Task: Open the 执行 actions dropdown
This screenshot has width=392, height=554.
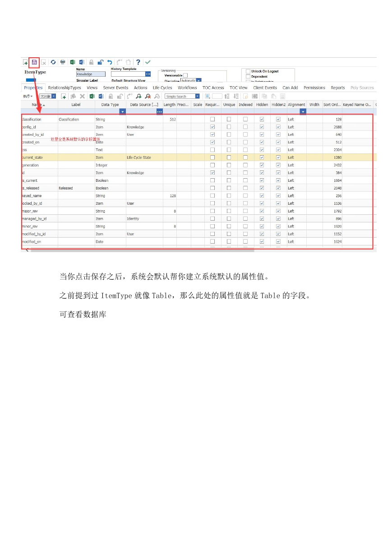Action: pos(28,97)
